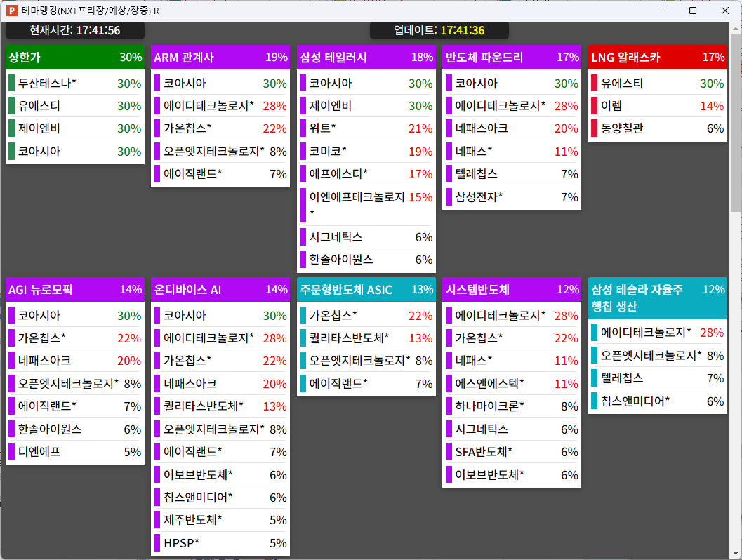Screen dimensions: 742x560
Task: Click 이엔에프테크놀로지* under 삼성 테일러시
Action: pos(366,205)
